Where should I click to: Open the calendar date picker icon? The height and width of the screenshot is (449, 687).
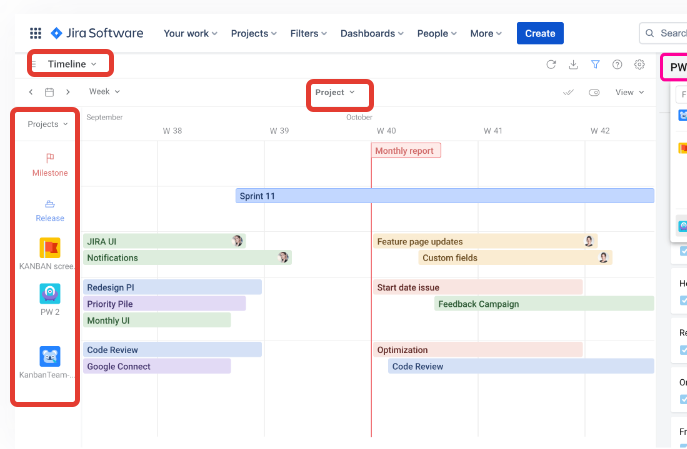tap(50, 92)
